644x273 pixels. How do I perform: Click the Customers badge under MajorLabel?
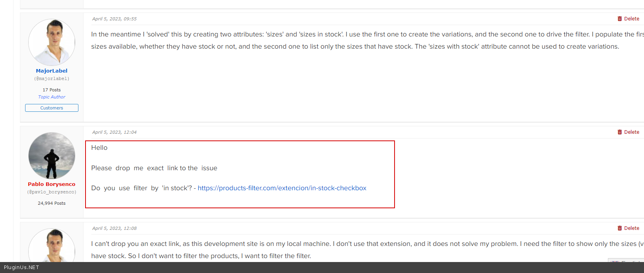(52, 108)
